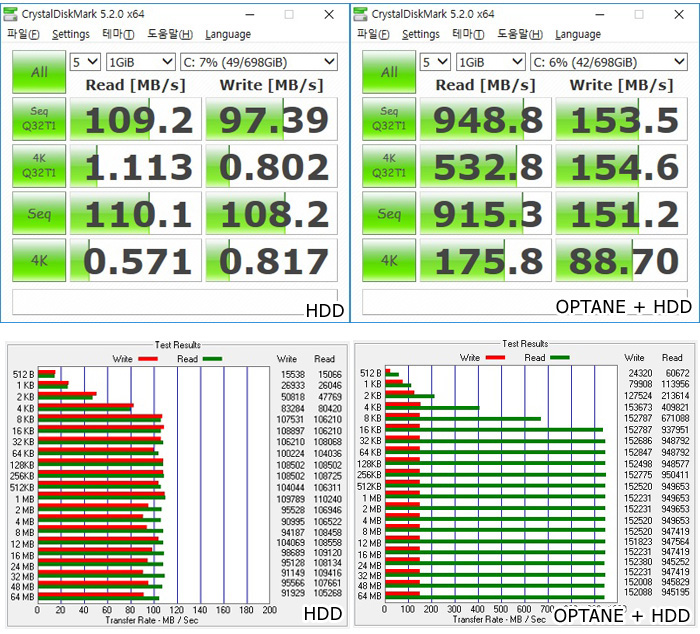Click the 0.817 4K write result

pos(271,261)
